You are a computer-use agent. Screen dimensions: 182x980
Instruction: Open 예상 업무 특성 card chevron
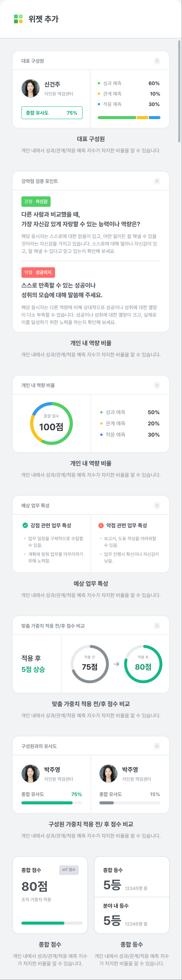157,505
